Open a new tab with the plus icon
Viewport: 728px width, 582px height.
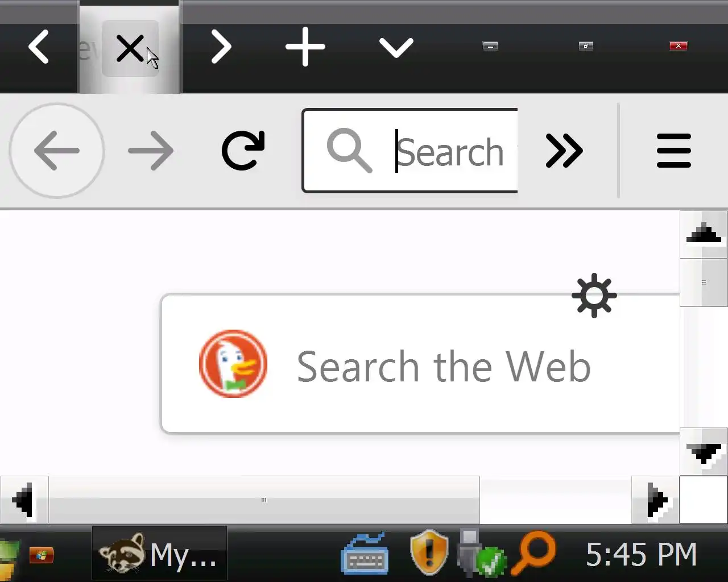click(305, 47)
